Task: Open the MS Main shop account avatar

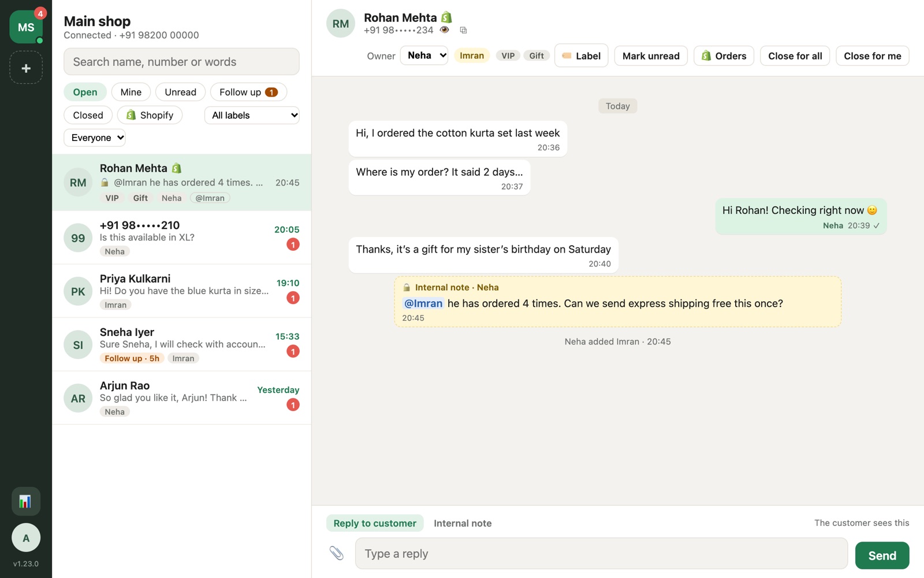Action: [x=26, y=27]
